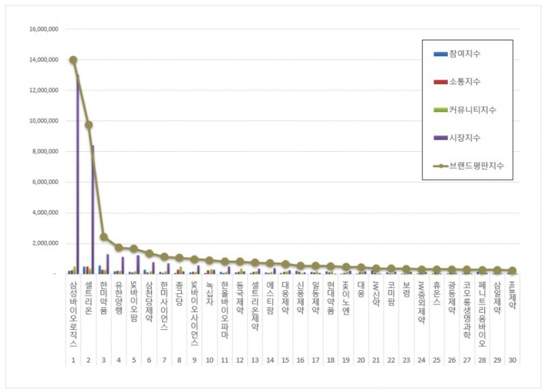Click the 4,000,000 y-axis label
The image size is (547, 392).
coord(45,213)
